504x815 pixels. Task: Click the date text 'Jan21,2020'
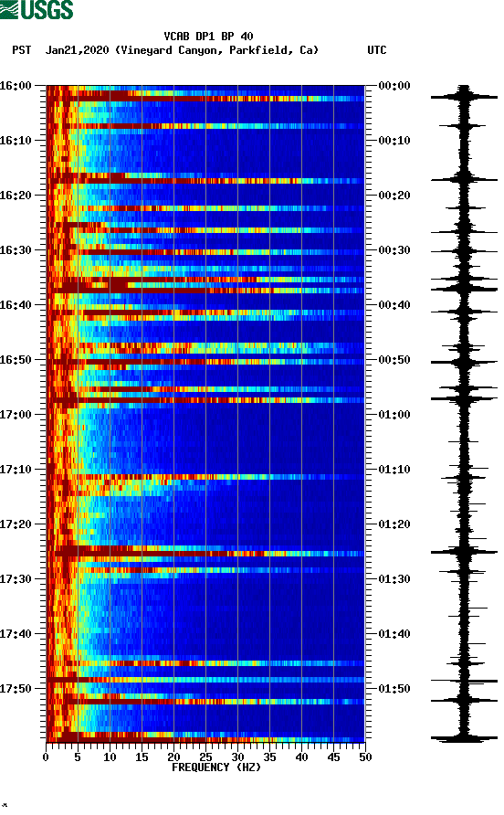coord(77,50)
